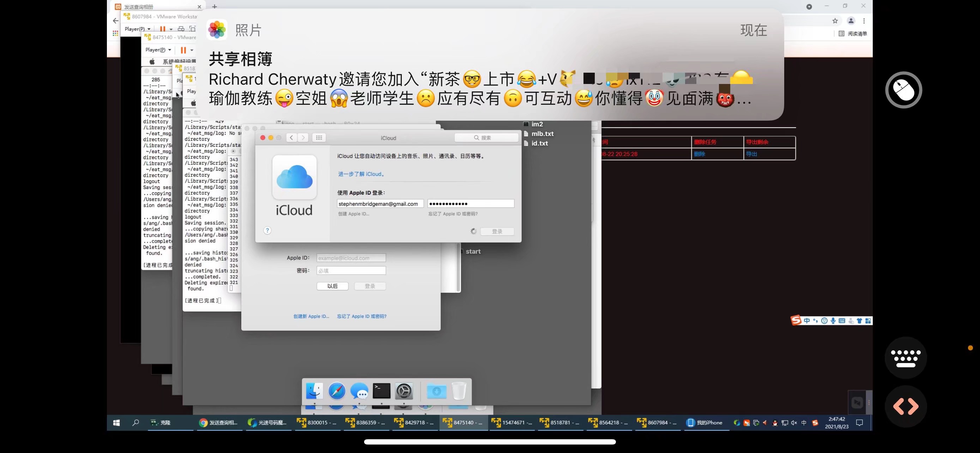
Task: Bookmark this page with the star icon
Action: (835, 21)
